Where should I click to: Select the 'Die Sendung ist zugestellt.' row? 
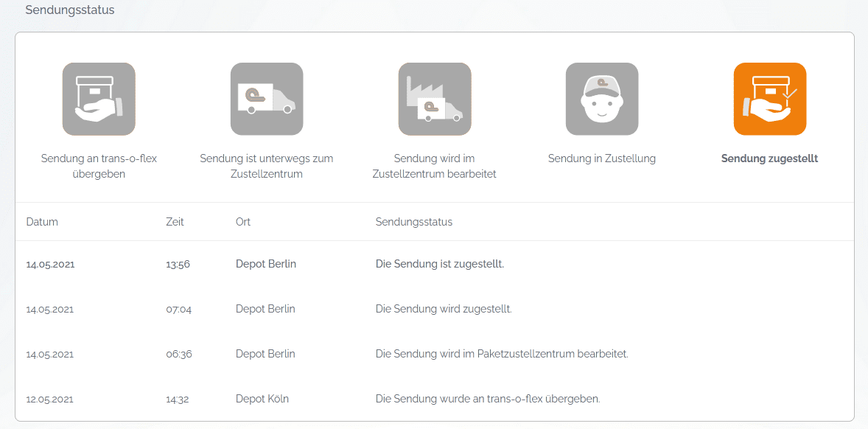pos(439,264)
